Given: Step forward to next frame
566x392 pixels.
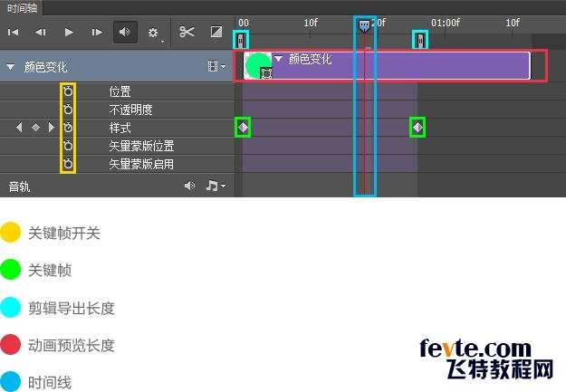Looking at the screenshot, I should point(97,32).
